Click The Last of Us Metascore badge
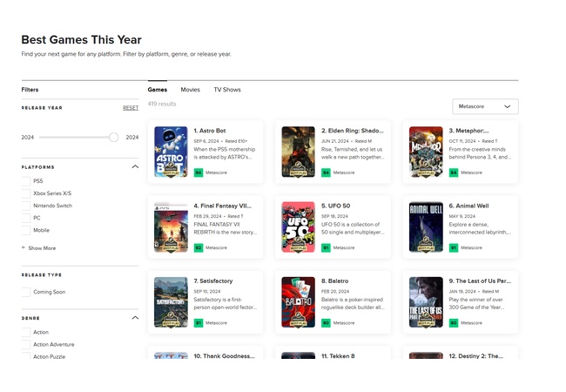The width and height of the screenshot is (566, 392). click(x=454, y=322)
